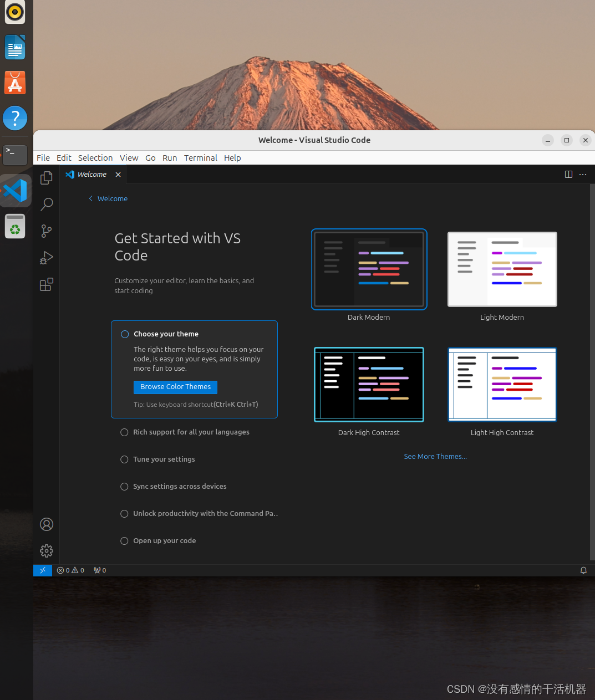
Task: Open the Edit menu
Action: [64, 158]
